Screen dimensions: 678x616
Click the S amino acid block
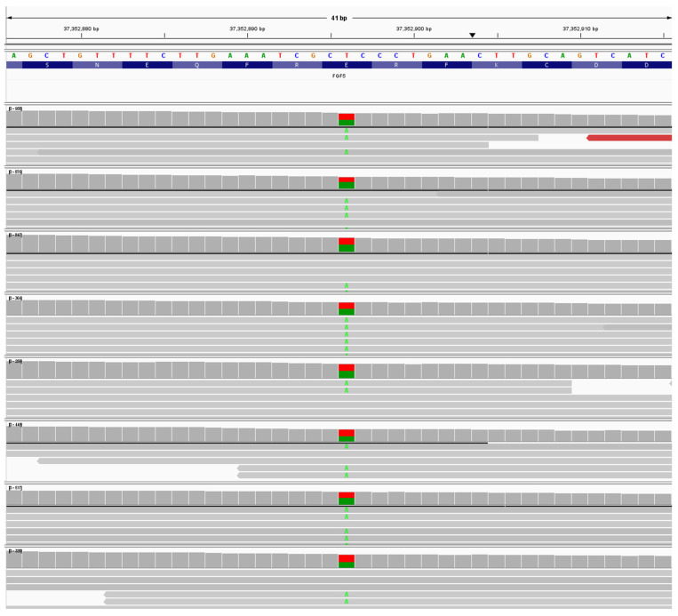coord(47,65)
